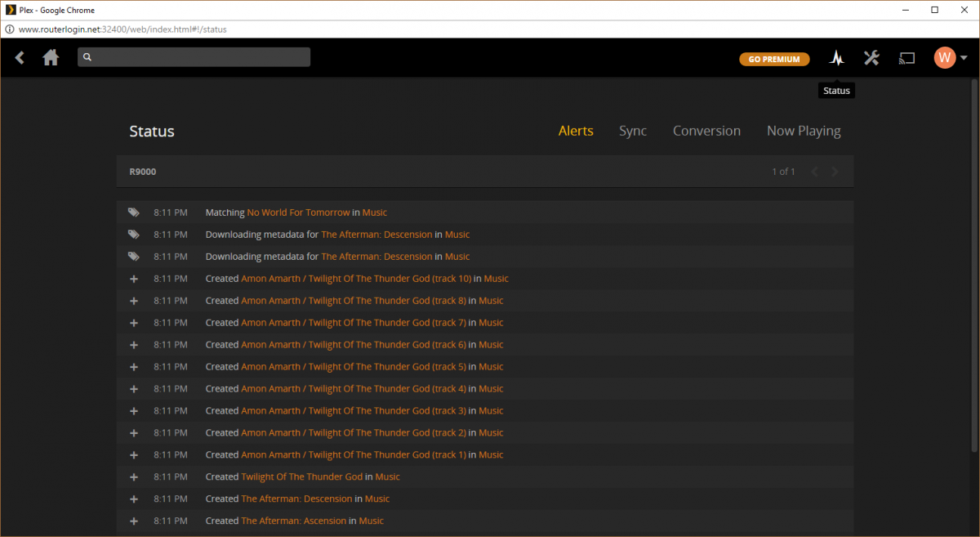Image resolution: width=980 pixels, height=537 pixels.
Task: Open Twilight Of The Thunder God track 2
Action: (x=354, y=433)
